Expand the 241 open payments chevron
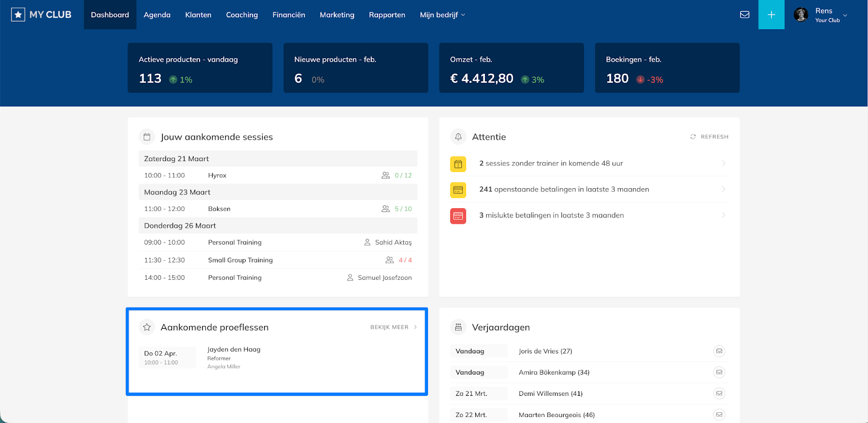 (x=723, y=189)
